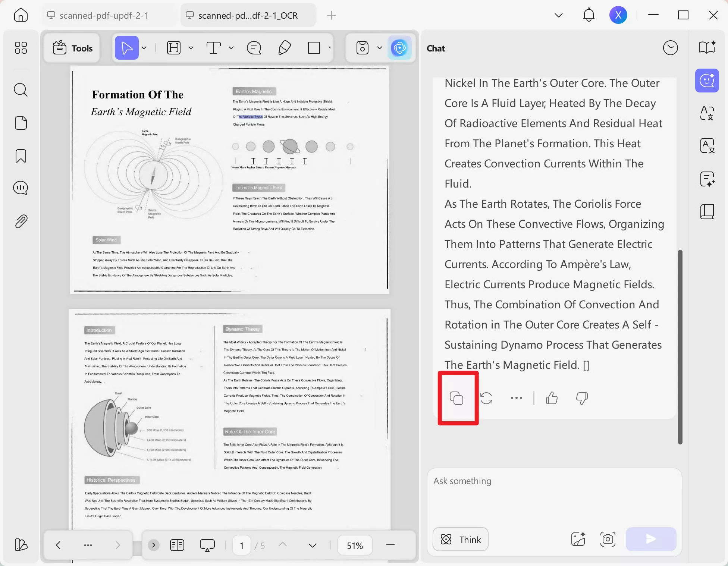Open the bookmarks panel in sidebar
Image resolution: width=728 pixels, height=566 pixels.
point(21,156)
